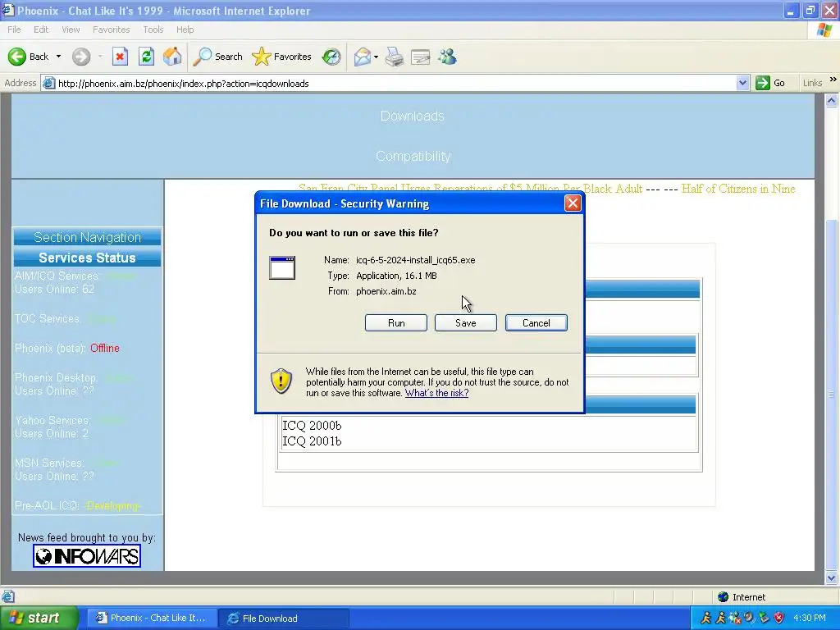The image size is (840, 630).
Task: Cancel the file download
Action: click(x=536, y=323)
